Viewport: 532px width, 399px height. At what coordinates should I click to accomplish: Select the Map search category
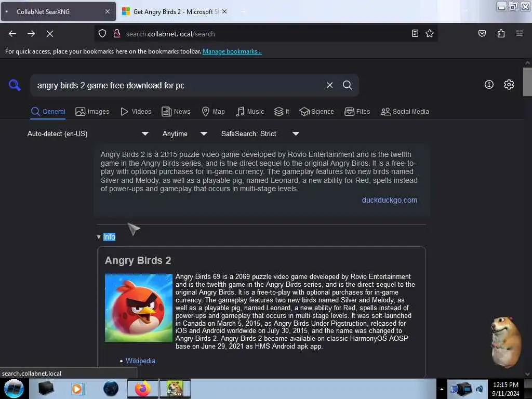coord(213,112)
